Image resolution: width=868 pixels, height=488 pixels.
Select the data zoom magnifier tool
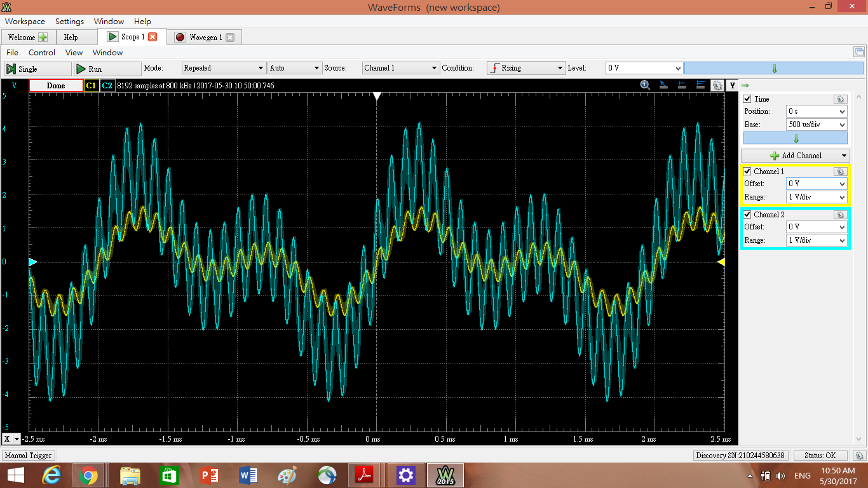pos(644,85)
